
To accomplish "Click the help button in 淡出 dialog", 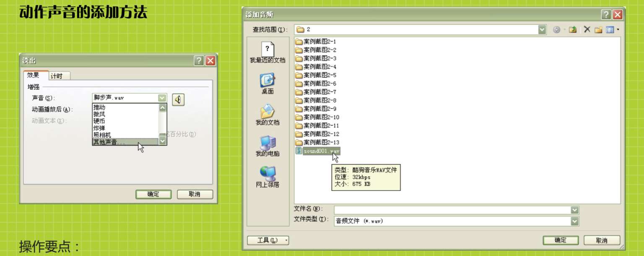I will point(199,61).
